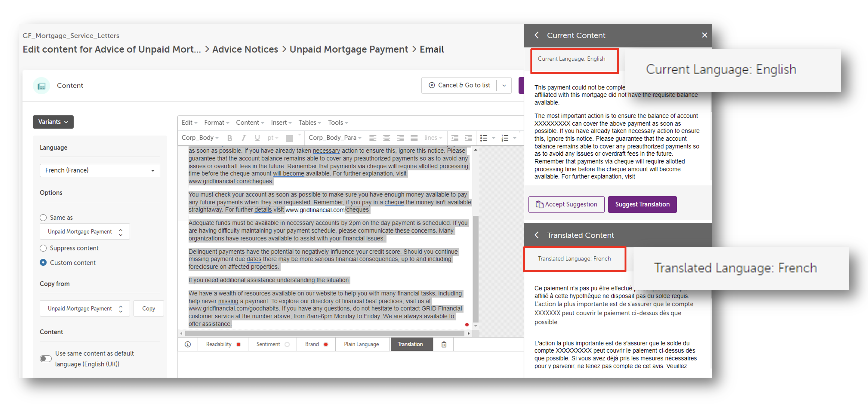Click the Accept Suggestion button
The height and width of the screenshot is (408, 868).
tap(566, 204)
